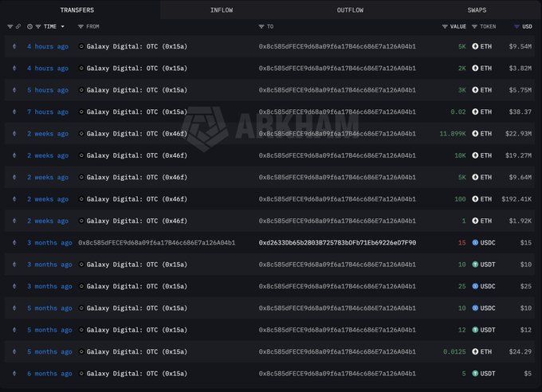Open Galaxy Digital: OTC (0x46f) on the $22.93M row
Image resolution: width=542 pixels, height=392 pixels.
137,133
